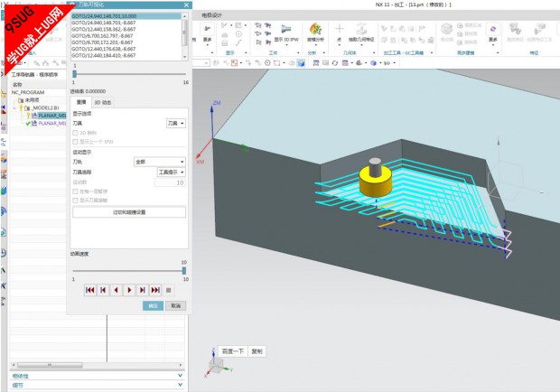Open 过切和碰撞设置 settings button
The height and width of the screenshot is (392, 560).
click(129, 212)
